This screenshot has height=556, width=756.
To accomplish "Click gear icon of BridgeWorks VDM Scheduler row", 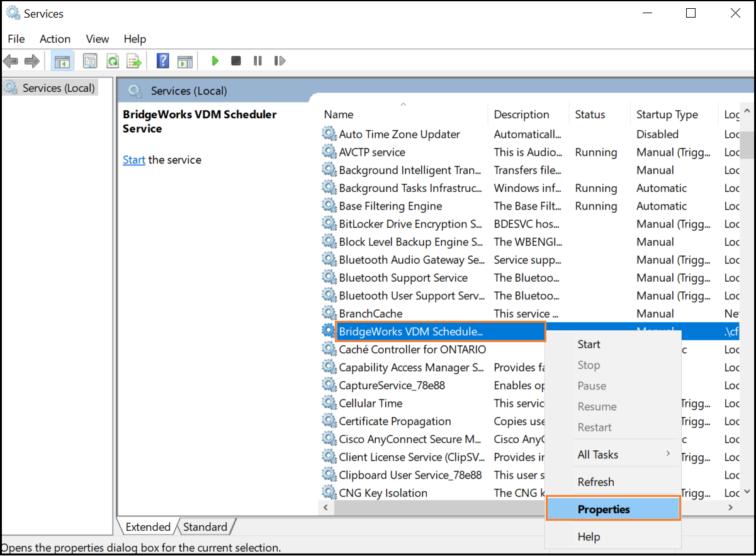I will pyautogui.click(x=329, y=331).
